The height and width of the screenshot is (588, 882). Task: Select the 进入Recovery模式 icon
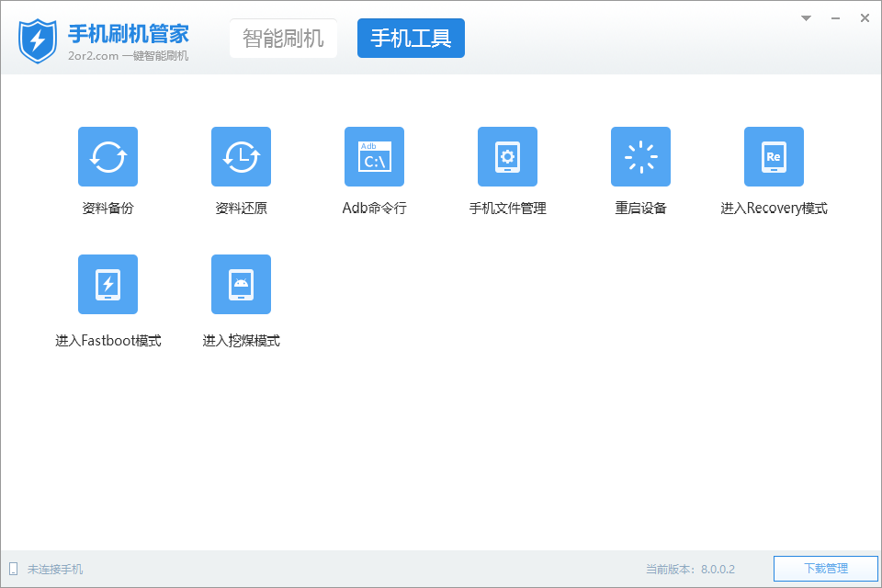click(x=774, y=157)
